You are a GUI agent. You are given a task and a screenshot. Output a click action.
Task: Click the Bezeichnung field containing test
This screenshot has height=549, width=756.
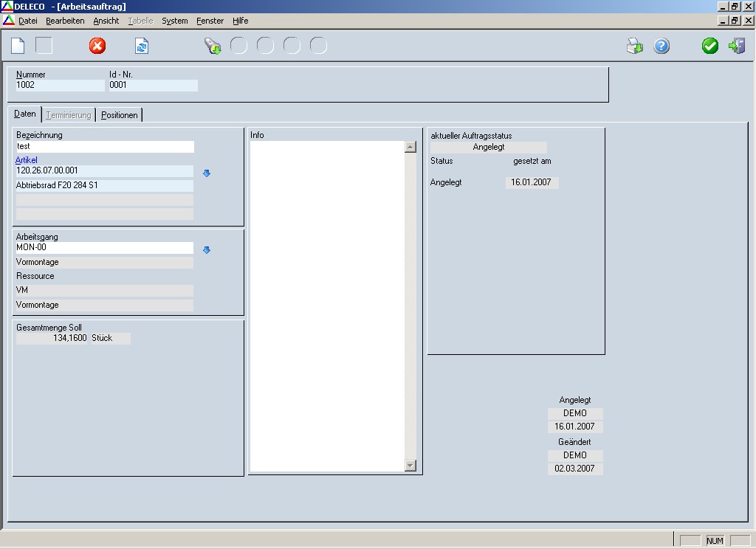tap(104, 147)
